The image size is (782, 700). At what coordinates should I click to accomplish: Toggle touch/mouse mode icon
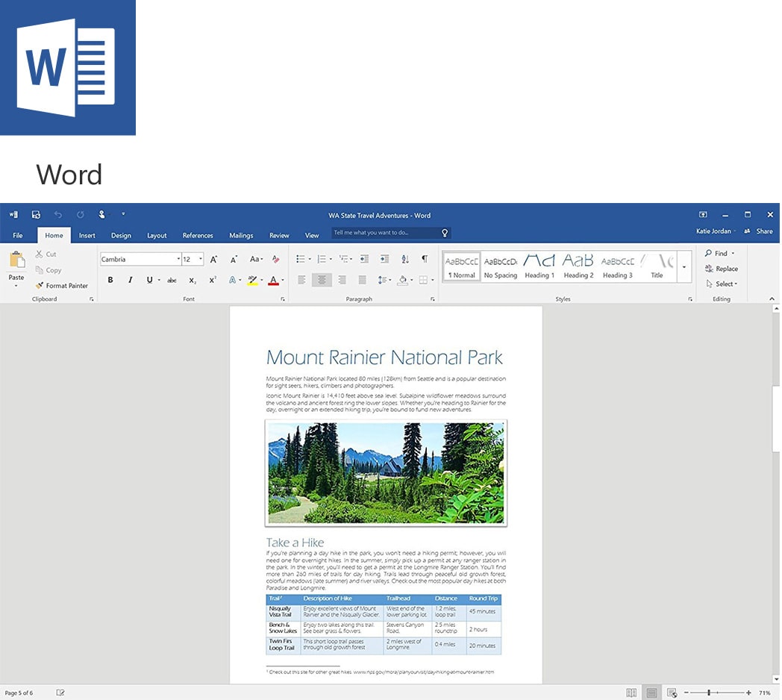101,214
